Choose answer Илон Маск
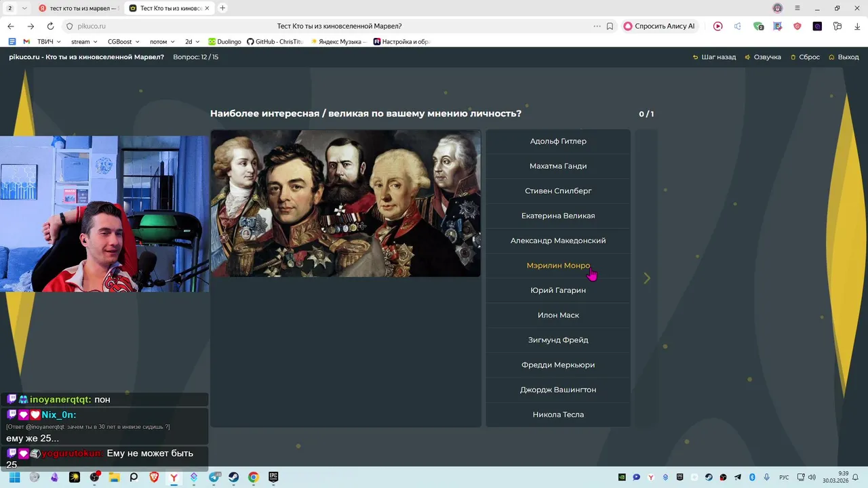Screen dimensions: 868x488 point(558,315)
